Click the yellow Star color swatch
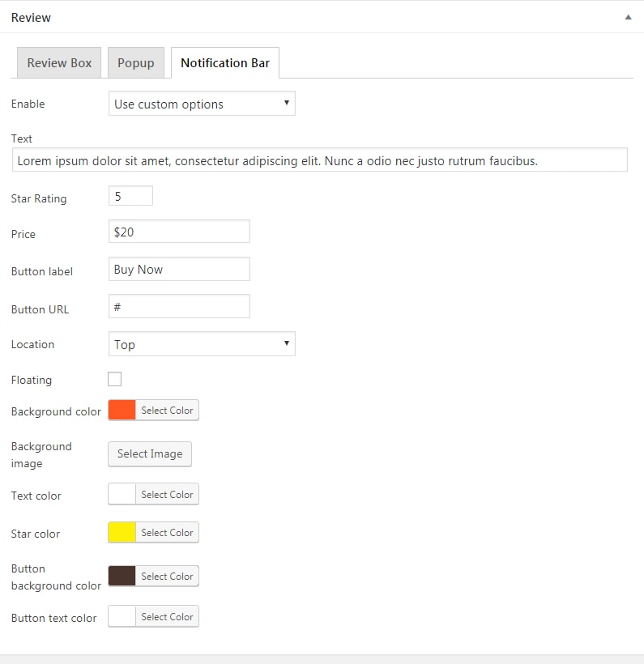The width and height of the screenshot is (644, 664). [122, 533]
